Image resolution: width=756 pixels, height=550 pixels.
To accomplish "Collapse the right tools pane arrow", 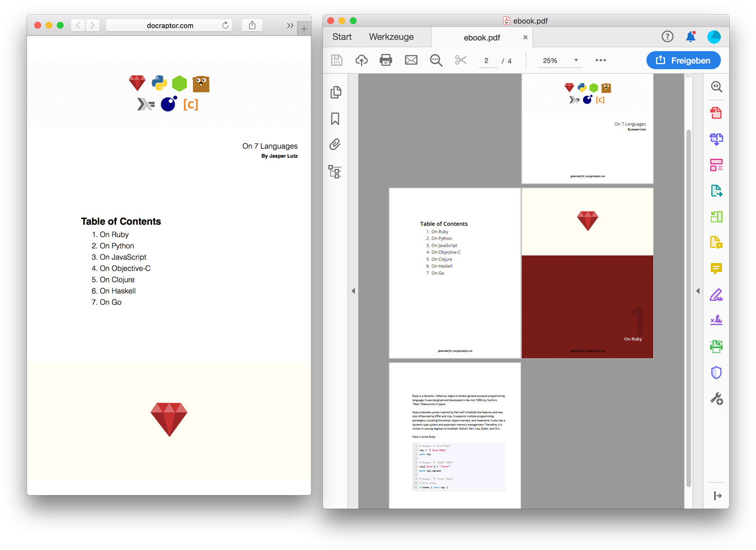I will [698, 291].
